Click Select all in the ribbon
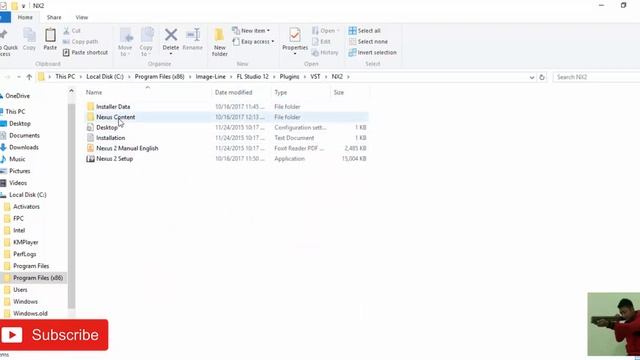The image size is (640, 360). pyautogui.click(x=364, y=31)
